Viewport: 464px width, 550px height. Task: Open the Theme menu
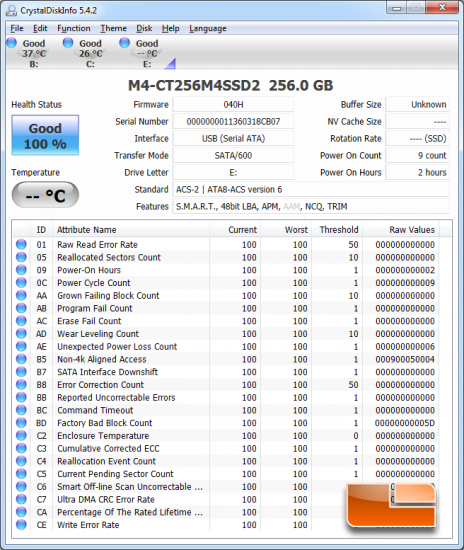[x=113, y=28]
